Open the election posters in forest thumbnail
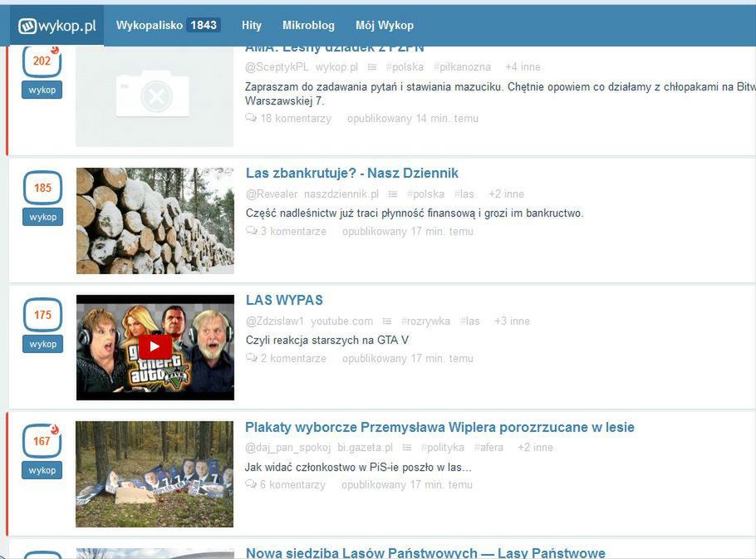Viewport: 756px width, 559px height. [x=155, y=474]
